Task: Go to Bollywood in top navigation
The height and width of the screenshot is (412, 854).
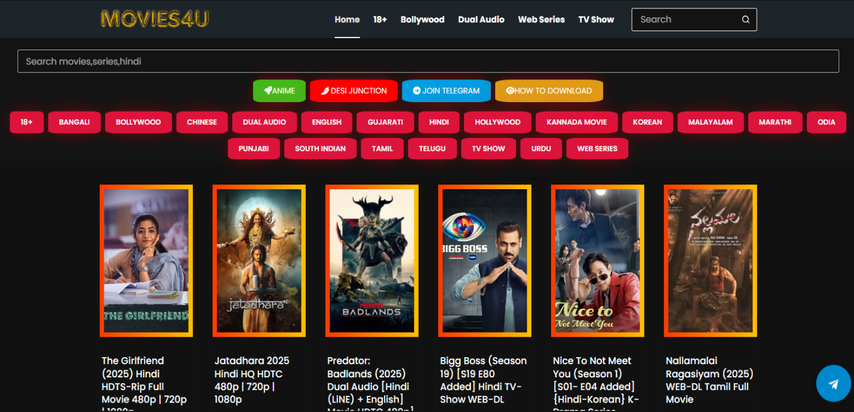Action: point(423,20)
